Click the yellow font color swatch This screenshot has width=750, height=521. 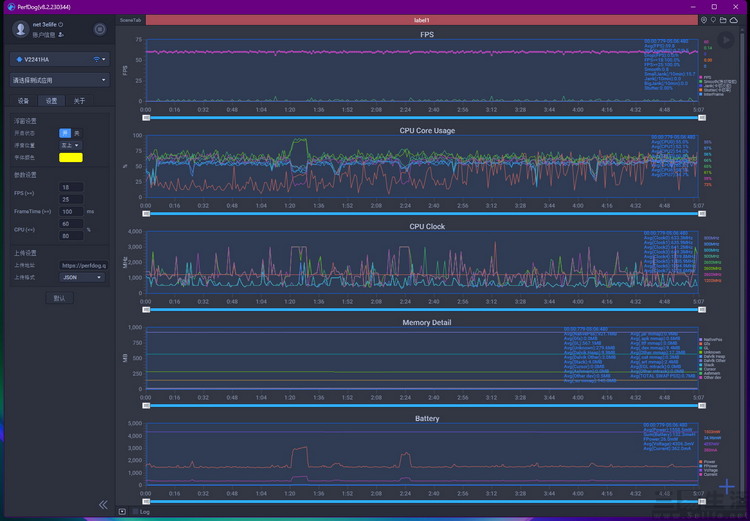(71, 157)
